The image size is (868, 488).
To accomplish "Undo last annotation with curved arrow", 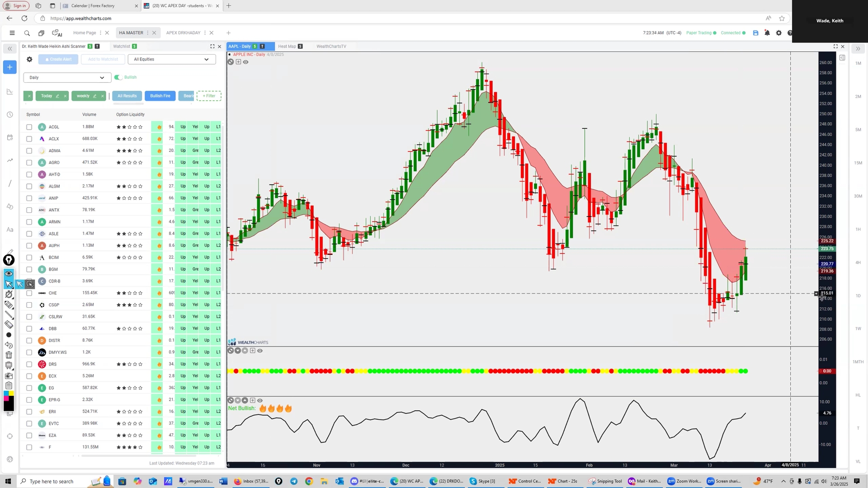I will 9,345.
